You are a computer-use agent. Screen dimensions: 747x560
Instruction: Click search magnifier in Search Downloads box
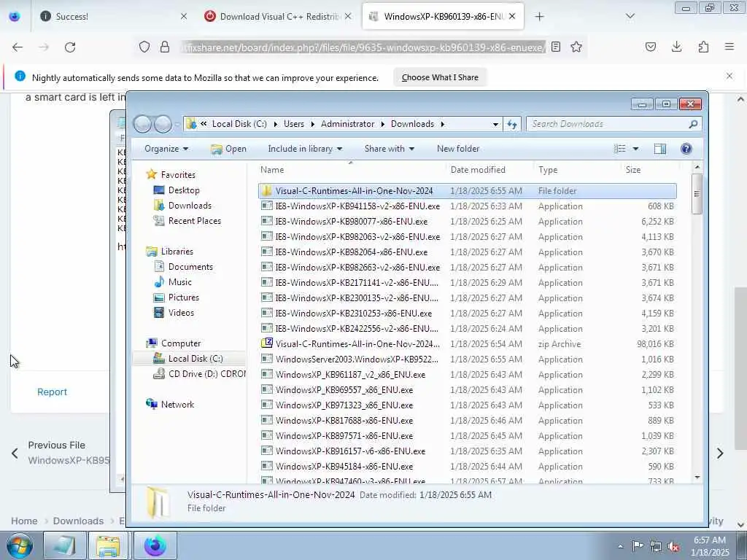(693, 124)
